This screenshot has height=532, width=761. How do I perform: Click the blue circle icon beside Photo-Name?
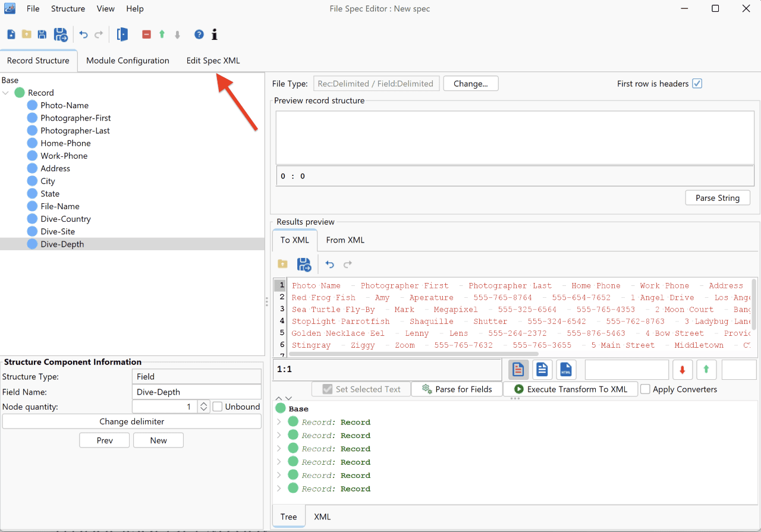click(x=32, y=105)
